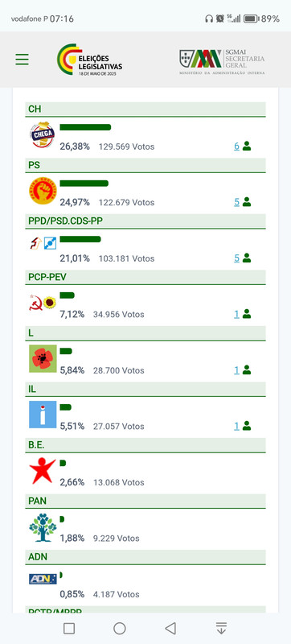Open the hamburger menu
291x644 pixels.
(23, 59)
